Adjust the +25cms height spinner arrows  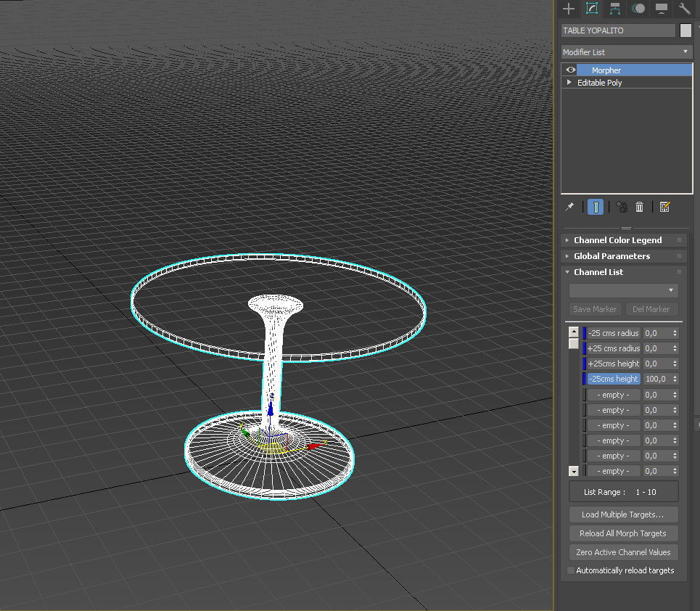pyautogui.click(x=675, y=364)
